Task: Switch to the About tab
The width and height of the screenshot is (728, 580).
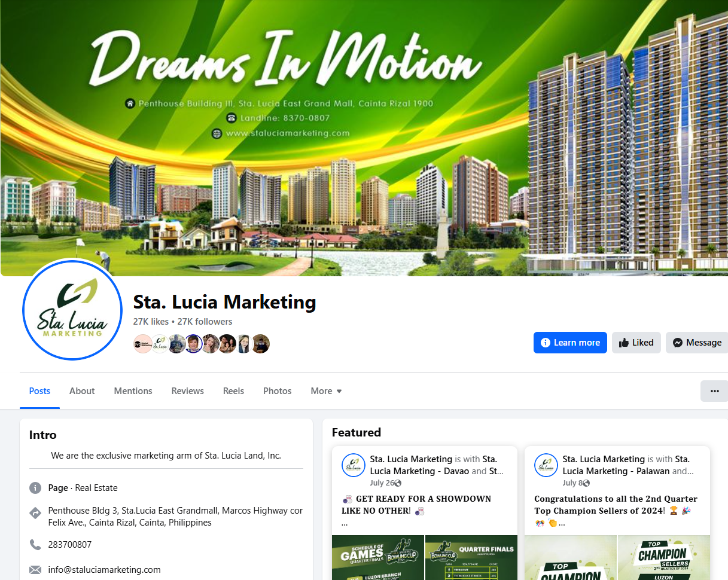Action: coord(82,391)
